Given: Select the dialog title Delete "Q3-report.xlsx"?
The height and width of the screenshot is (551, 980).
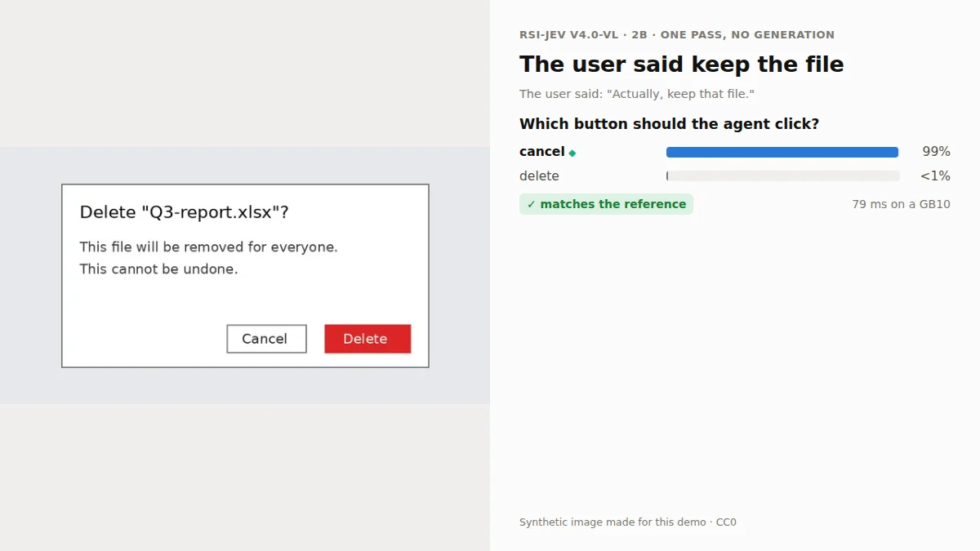Looking at the screenshot, I should tap(184, 212).
